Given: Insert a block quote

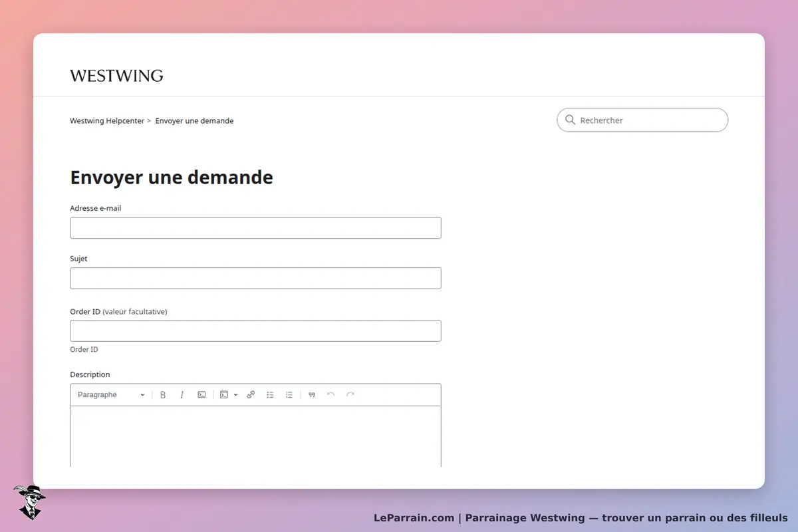Looking at the screenshot, I should pyautogui.click(x=311, y=395).
